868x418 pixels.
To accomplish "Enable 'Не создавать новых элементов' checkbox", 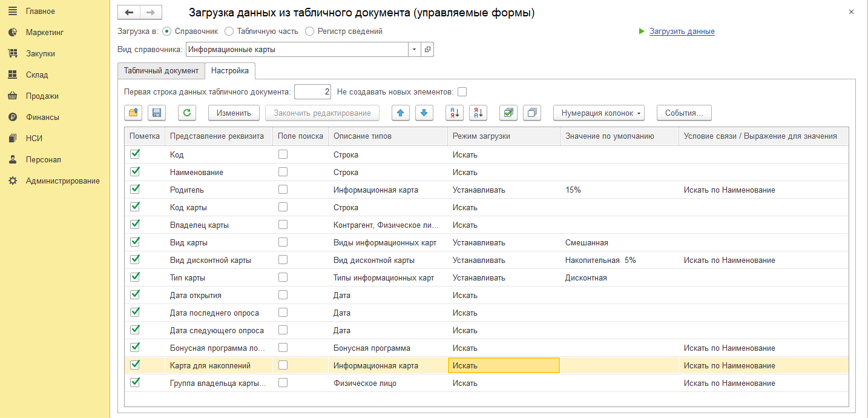I will pyautogui.click(x=462, y=92).
